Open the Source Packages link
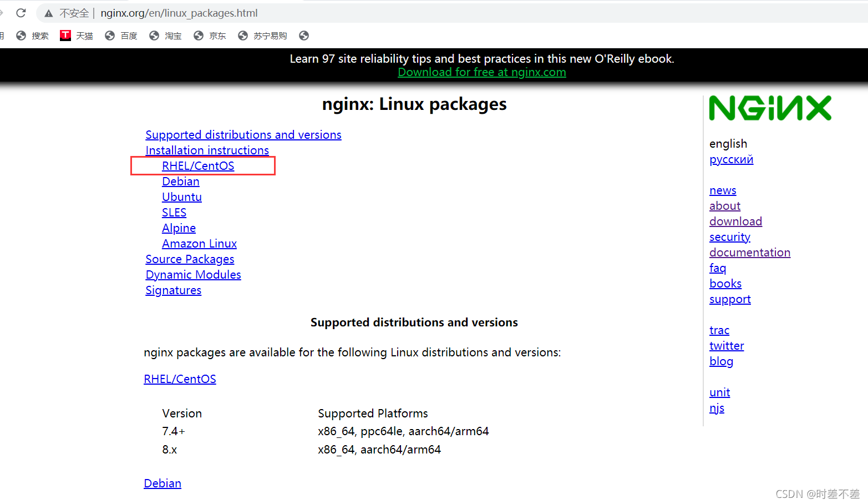This screenshot has height=504, width=868. [x=190, y=259]
